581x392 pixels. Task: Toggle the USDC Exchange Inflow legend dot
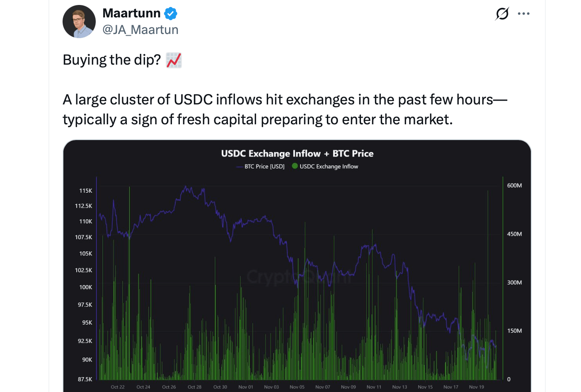coord(295,166)
